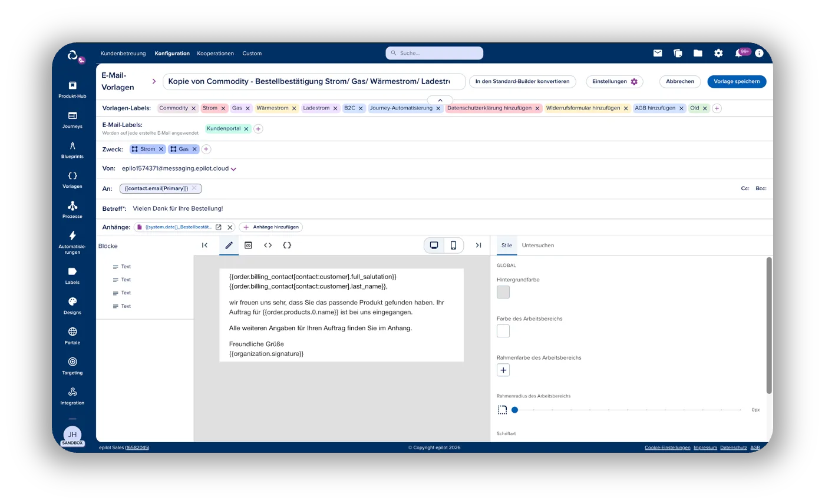Collapse the right styles panel
This screenshot has height=504, width=825.
478,245
